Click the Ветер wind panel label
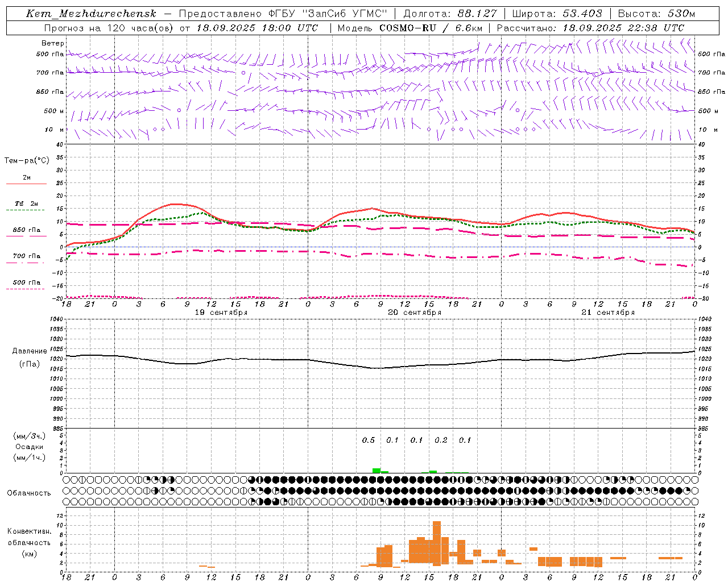 click(53, 43)
